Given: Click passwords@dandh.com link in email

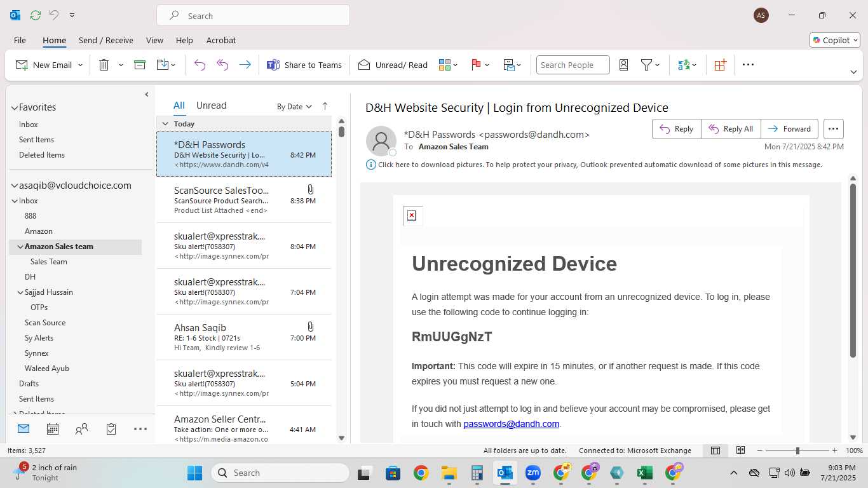Looking at the screenshot, I should pyautogui.click(x=512, y=424).
